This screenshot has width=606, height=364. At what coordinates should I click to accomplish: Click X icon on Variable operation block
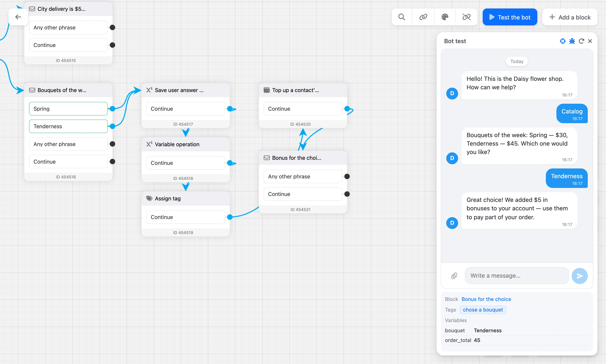coord(149,144)
